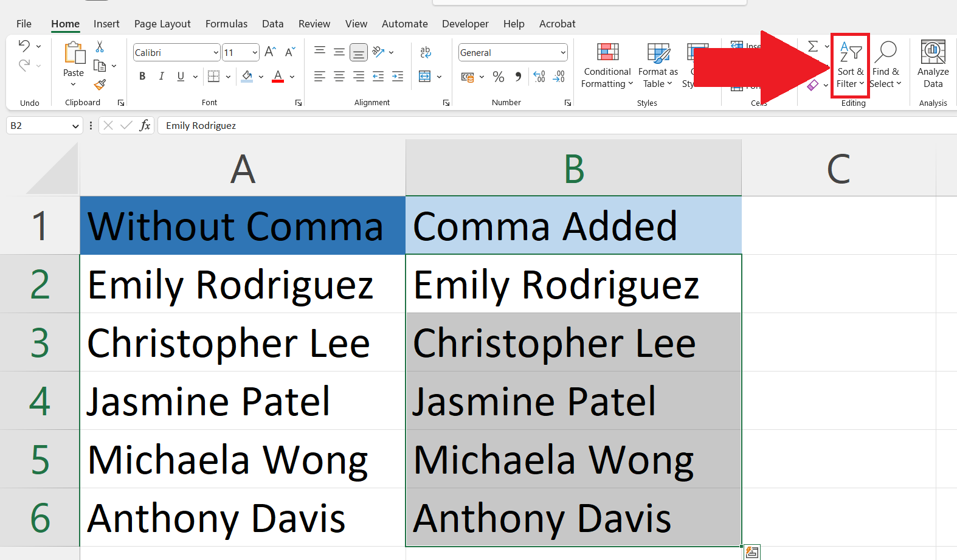The width and height of the screenshot is (957, 560).
Task: Click the Increase Indent icon
Action: tap(398, 77)
